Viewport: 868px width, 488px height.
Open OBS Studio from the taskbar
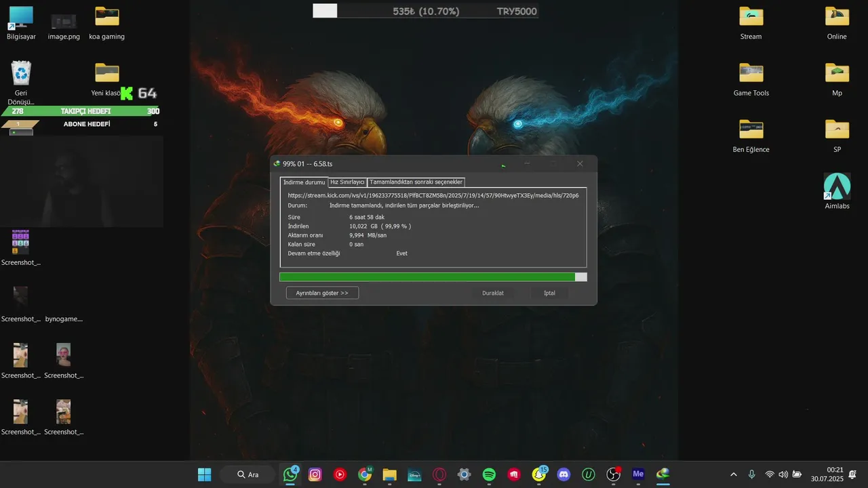point(613,474)
